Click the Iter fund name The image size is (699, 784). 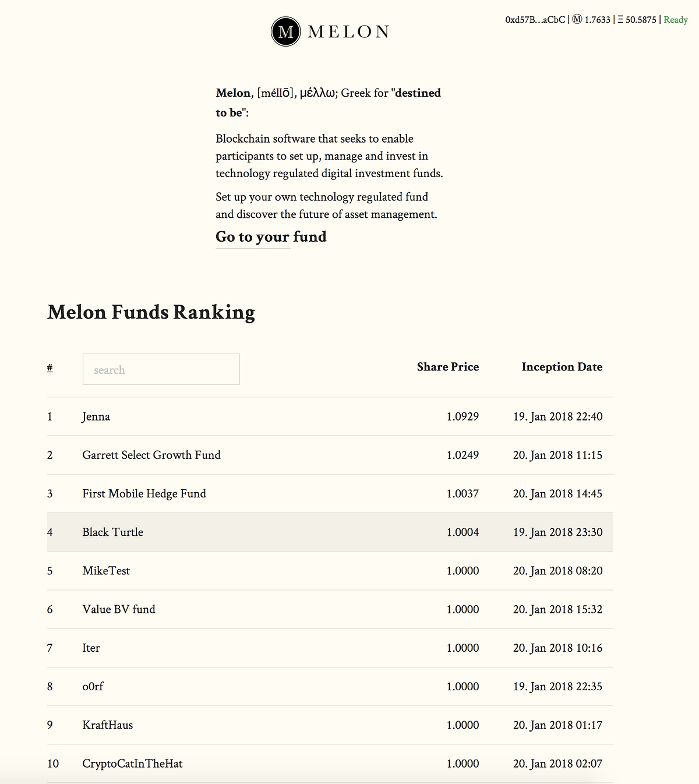[91, 648]
